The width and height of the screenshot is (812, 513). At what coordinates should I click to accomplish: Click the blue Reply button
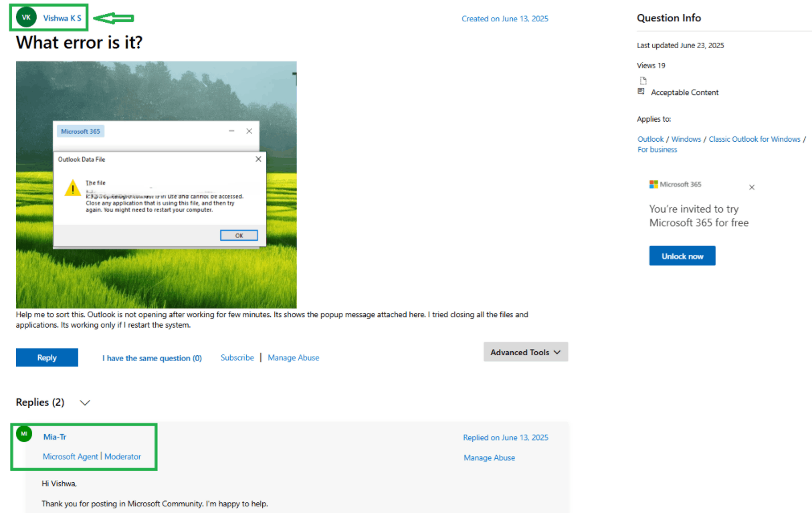(47, 358)
